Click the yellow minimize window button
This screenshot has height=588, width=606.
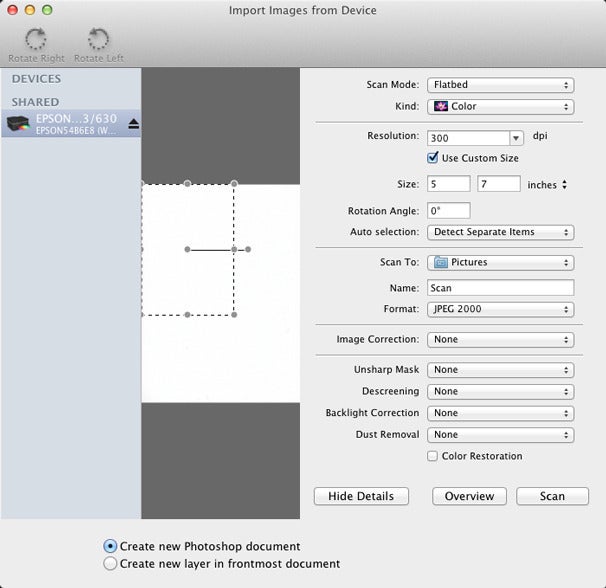pos(30,10)
